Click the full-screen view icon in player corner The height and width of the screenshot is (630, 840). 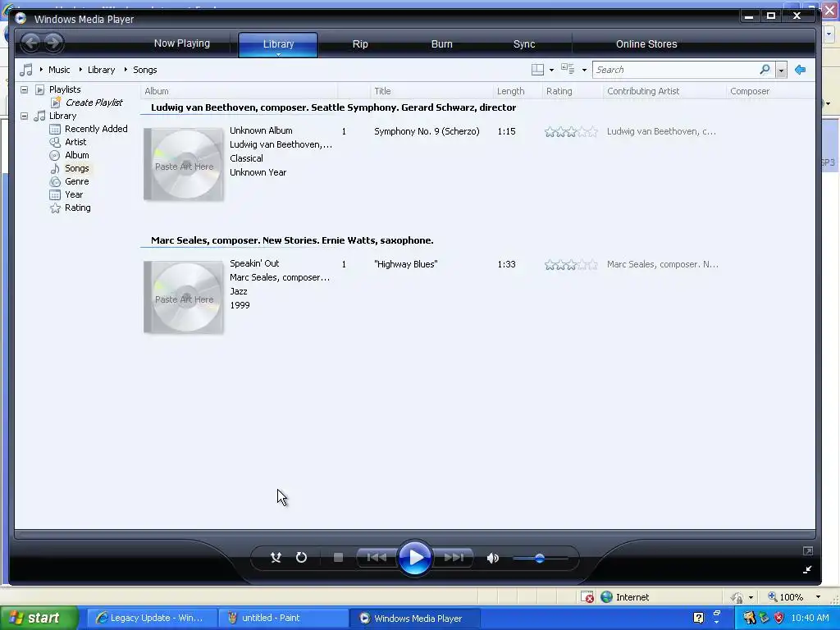coord(808,550)
